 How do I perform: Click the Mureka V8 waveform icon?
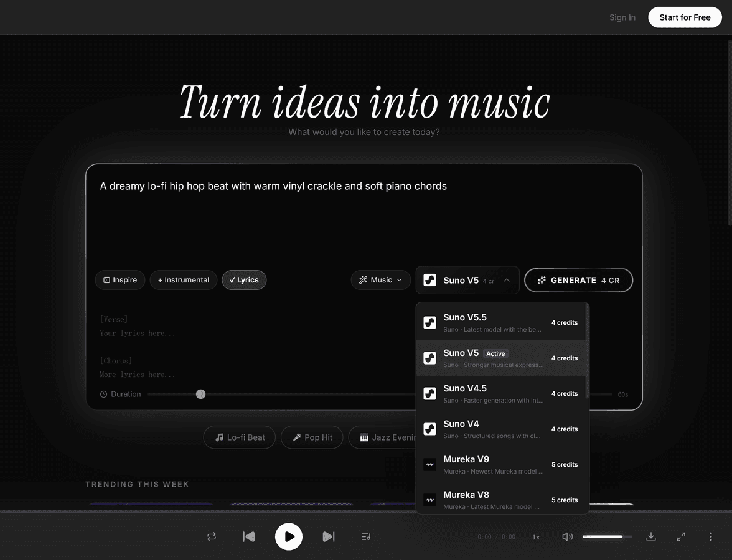click(x=429, y=500)
